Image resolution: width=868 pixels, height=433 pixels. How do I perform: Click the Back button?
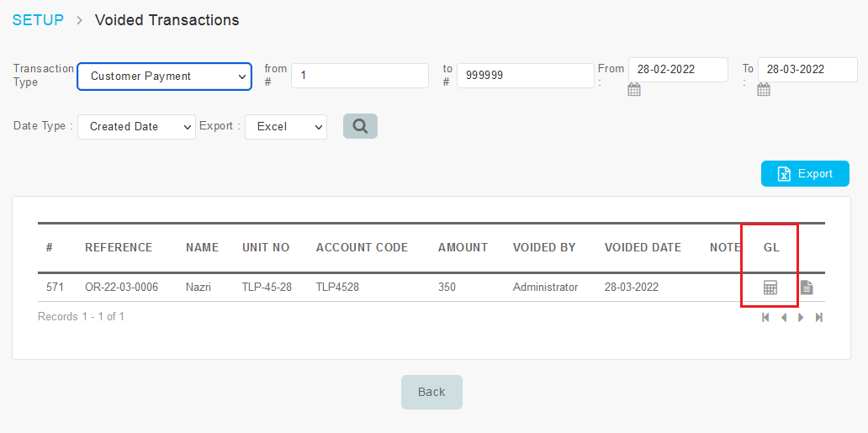[431, 392]
